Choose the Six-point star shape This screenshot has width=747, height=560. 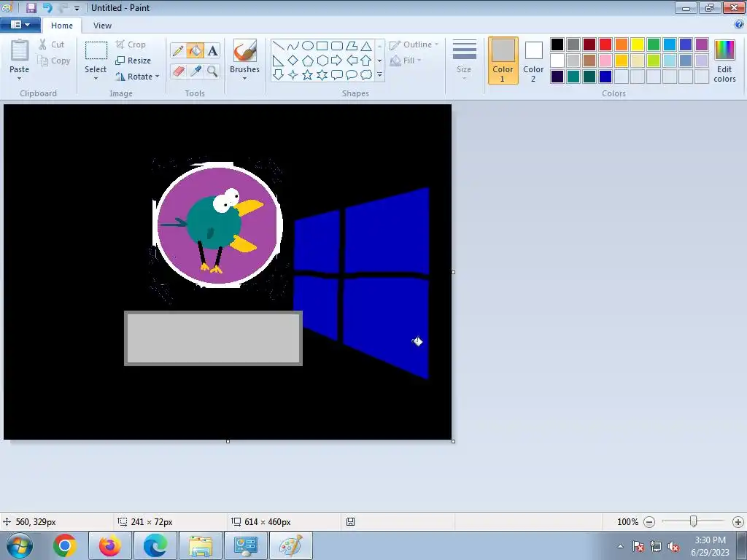tap(322, 75)
